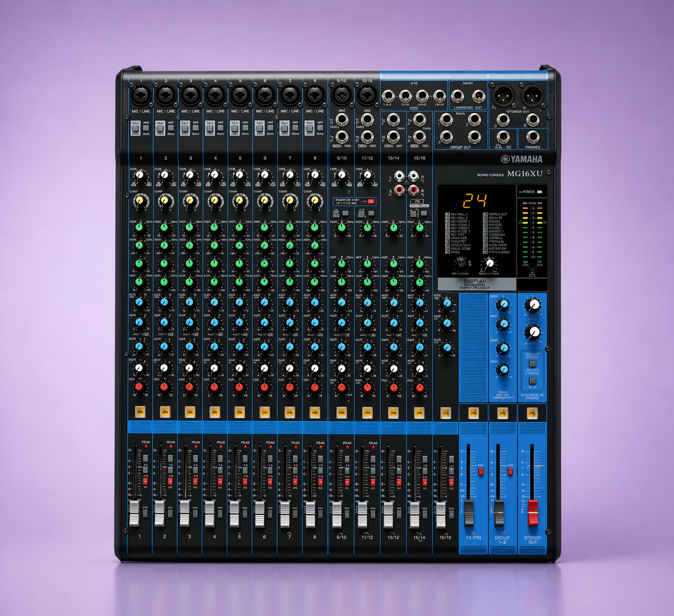Click the GROUP 1-2 fader cap
The height and width of the screenshot is (616, 674).
tap(499, 513)
